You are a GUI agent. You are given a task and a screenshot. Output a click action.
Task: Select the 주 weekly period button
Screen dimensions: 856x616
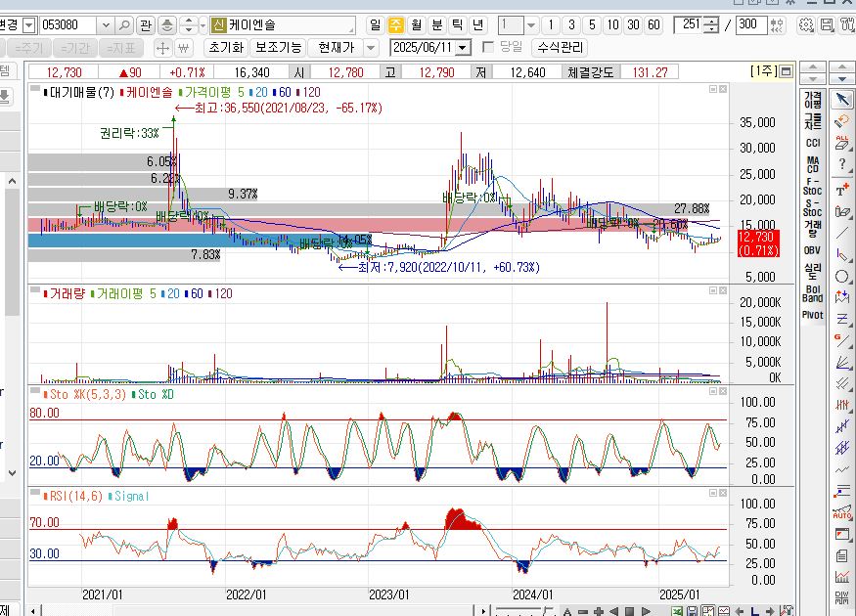(396, 25)
